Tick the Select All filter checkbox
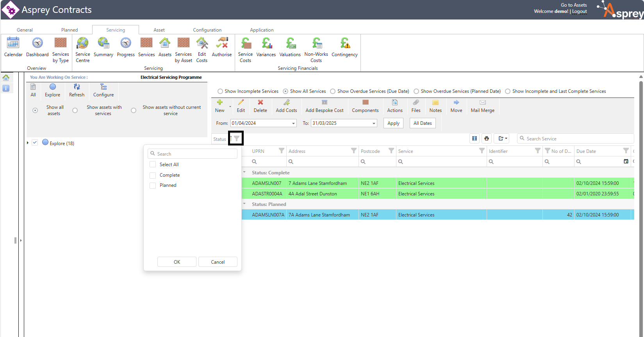The width and height of the screenshot is (644, 337). point(153,165)
